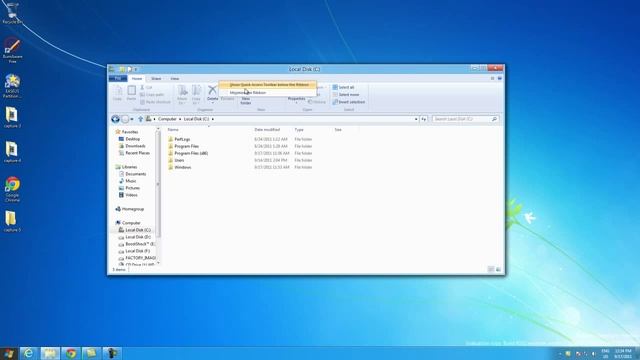Screen dimensions: 640x360
Task: Open the File tab
Action: tap(118, 78)
